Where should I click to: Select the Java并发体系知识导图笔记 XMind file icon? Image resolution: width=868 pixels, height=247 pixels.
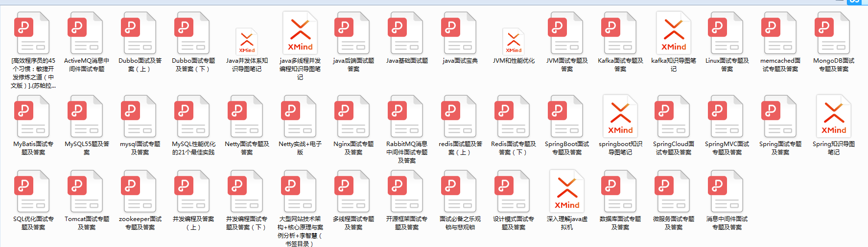coord(247,41)
